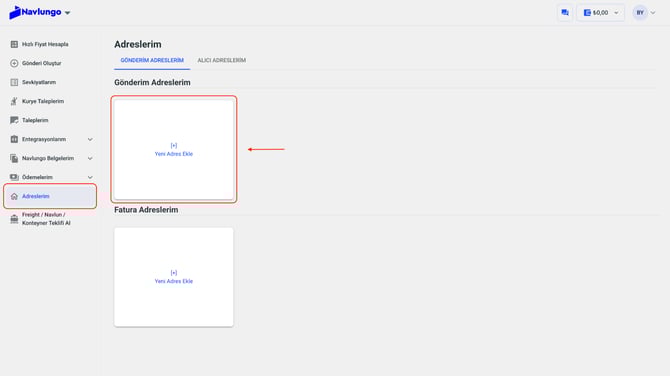670x376 pixels.
Task: Click the Navlungo logo icon
Action: (15, 12)
